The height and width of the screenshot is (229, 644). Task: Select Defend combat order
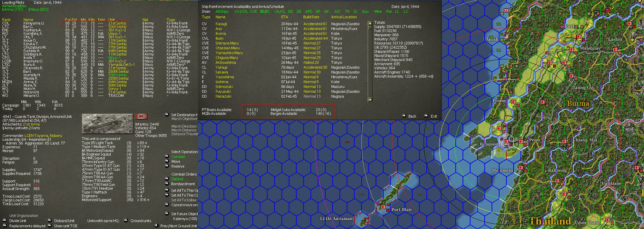tap(177, 179)
